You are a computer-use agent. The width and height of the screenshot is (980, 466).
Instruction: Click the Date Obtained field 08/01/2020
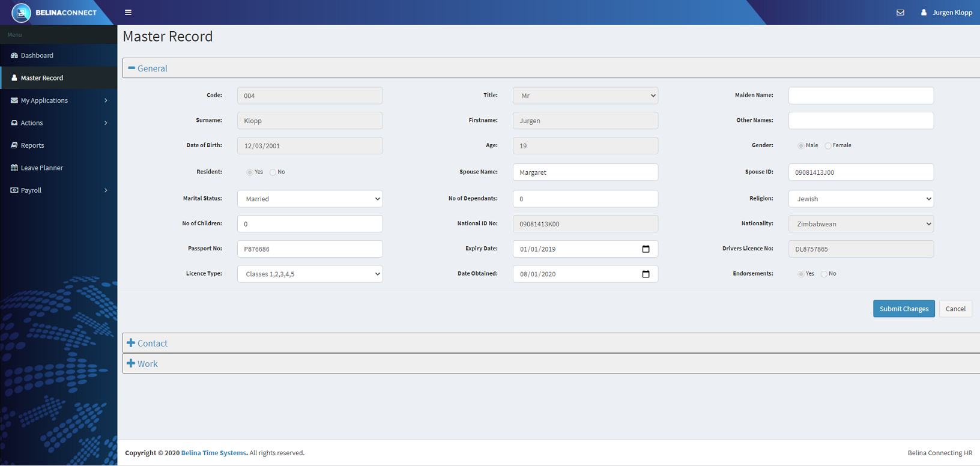pyautogui.click(x=585, y=274)
